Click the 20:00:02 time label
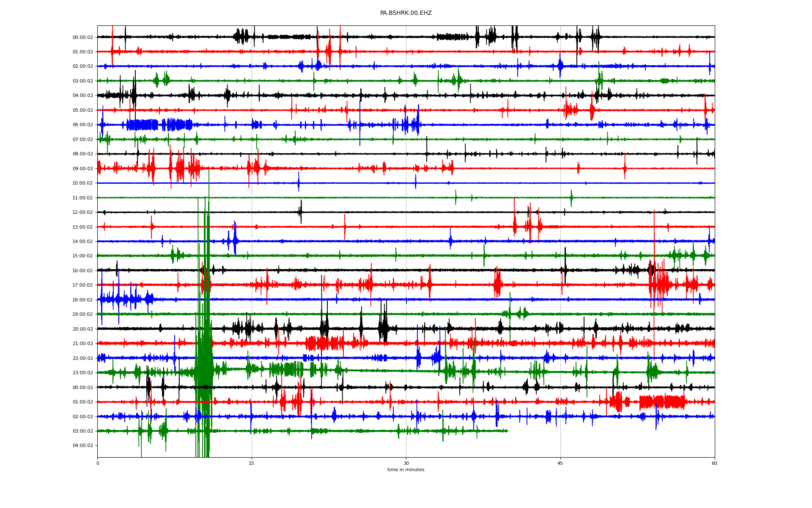 tap(82, 329)
